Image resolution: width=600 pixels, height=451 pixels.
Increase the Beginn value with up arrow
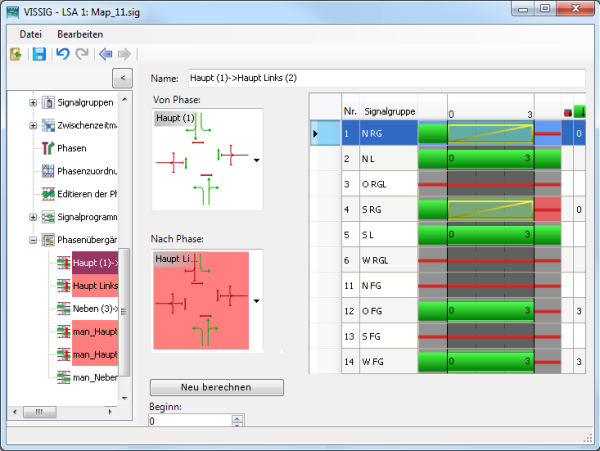pos(237,418)
